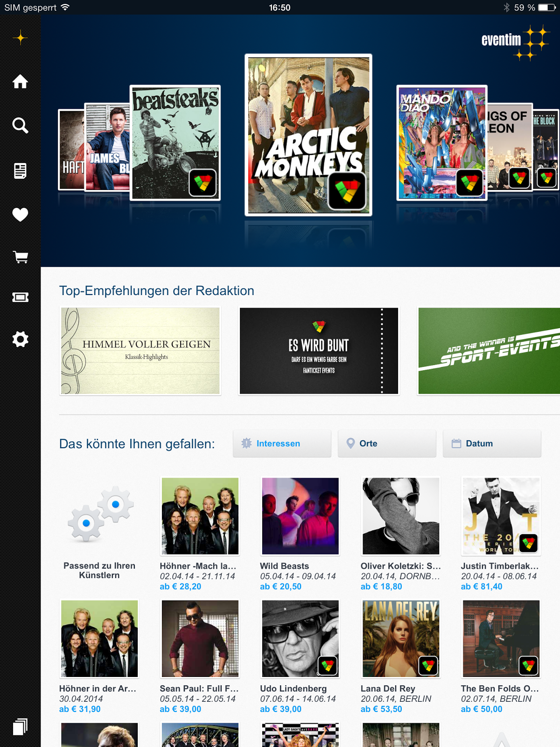560x747 pixels.
Task: Open my tickets icon
Action: [x=20, y=297]
